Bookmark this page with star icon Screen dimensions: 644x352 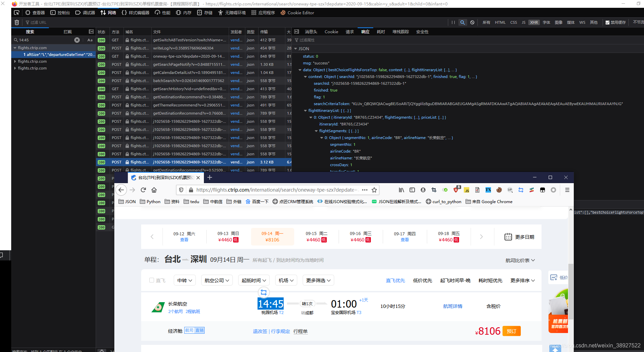click(374, 190)
